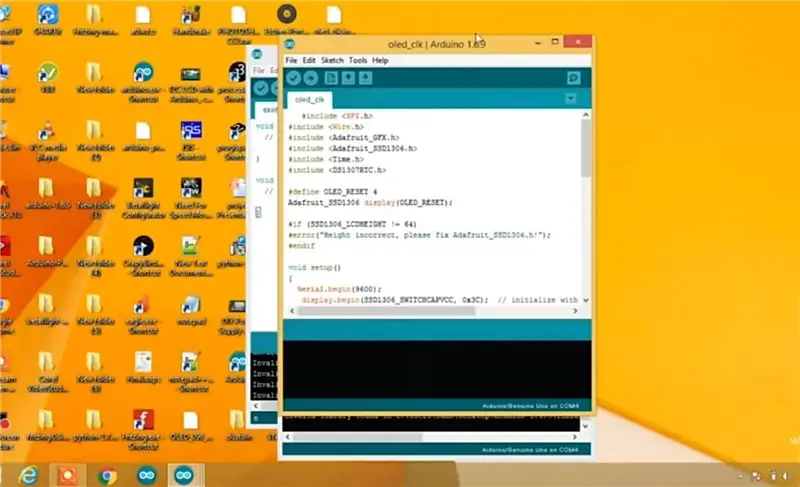Select the red Fritzing shortcut desktop icon
800x487 pixels.
[x=143, y=430]
